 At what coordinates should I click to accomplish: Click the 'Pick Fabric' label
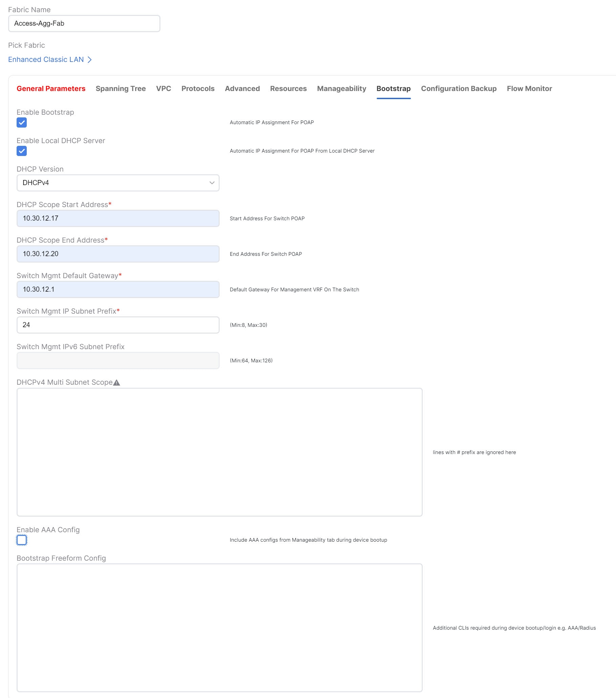pos(27,45)
